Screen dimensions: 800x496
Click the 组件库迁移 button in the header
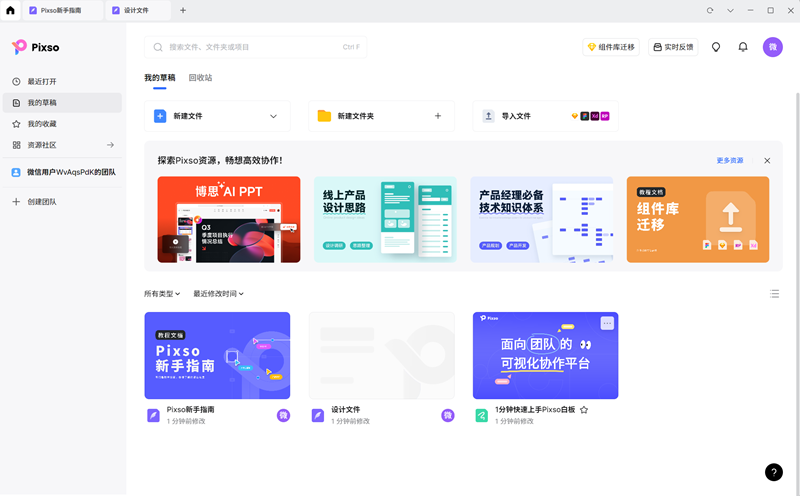coord(611,47)
